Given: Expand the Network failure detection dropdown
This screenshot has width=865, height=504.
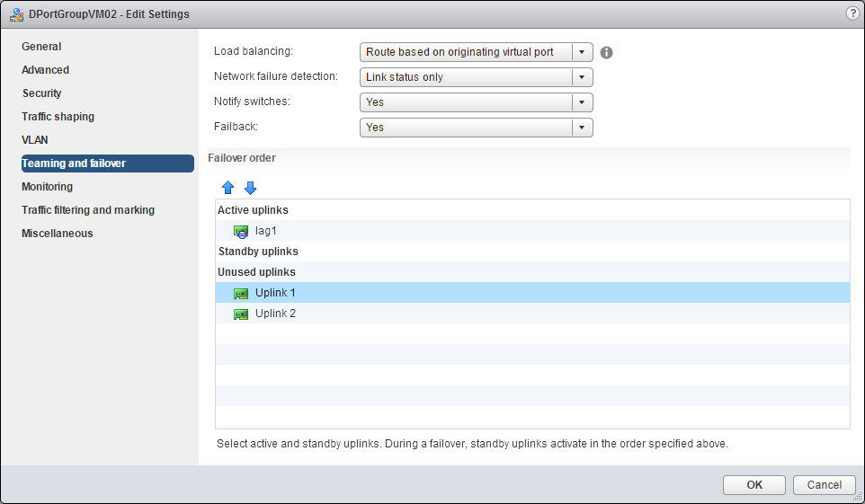Looking at the screenshot, I should click(476, 77).
